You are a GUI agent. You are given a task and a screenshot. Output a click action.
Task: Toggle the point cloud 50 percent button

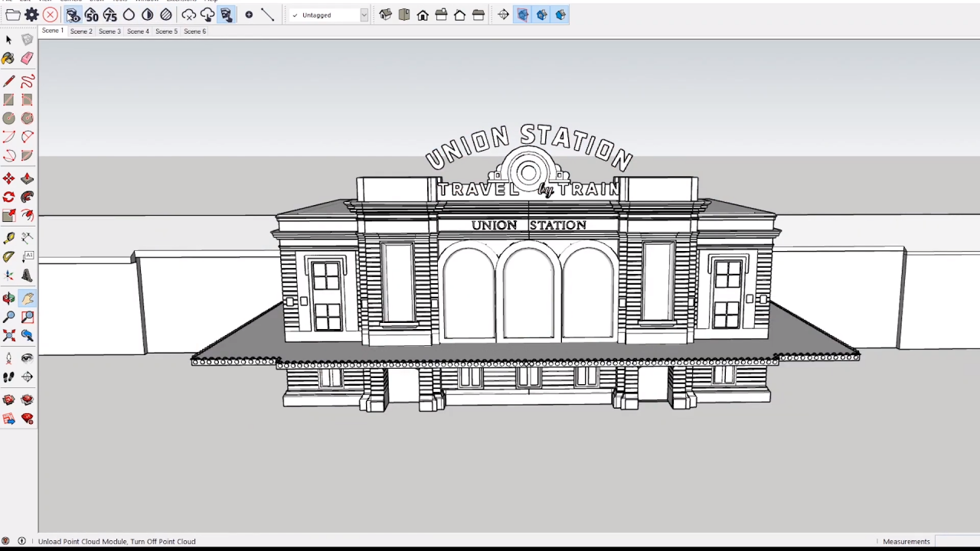coord(91,15)
